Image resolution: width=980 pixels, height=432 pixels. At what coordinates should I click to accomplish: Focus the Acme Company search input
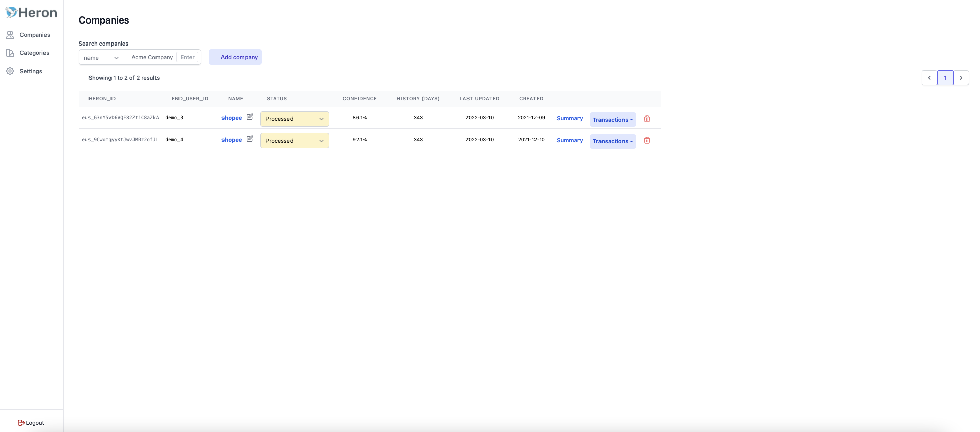(152, 57)
